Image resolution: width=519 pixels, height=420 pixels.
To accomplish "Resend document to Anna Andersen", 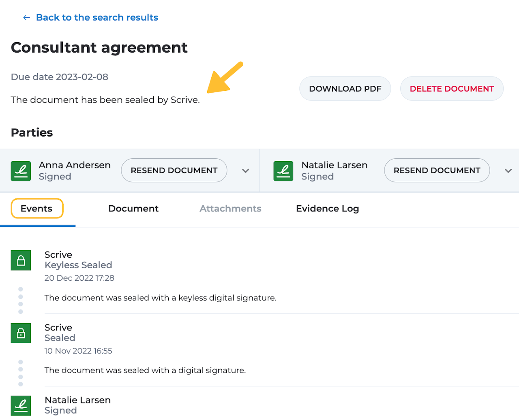I will (174, 171).
